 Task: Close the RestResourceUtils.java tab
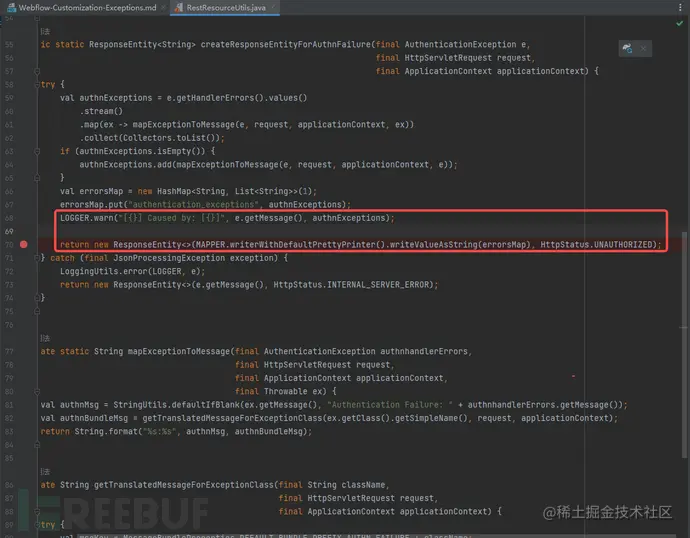(x=273, y=7)
